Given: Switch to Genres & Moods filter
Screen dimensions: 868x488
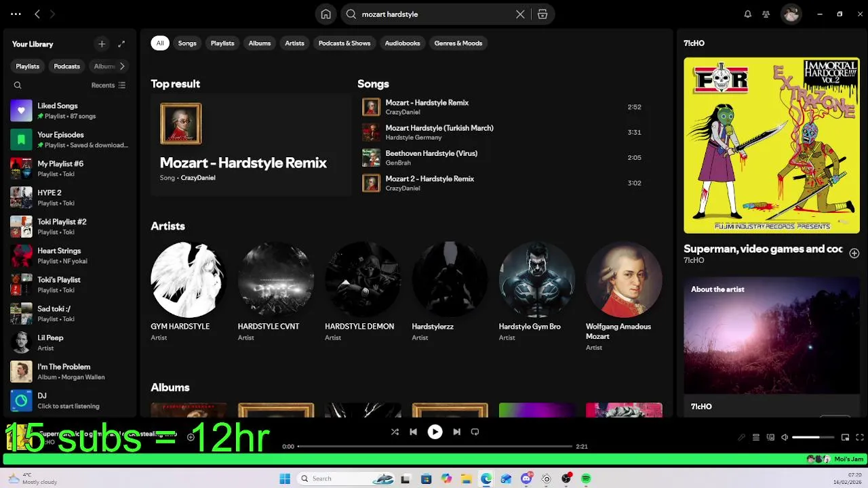Looking at the screenshot, I should (x=458, y=43).
